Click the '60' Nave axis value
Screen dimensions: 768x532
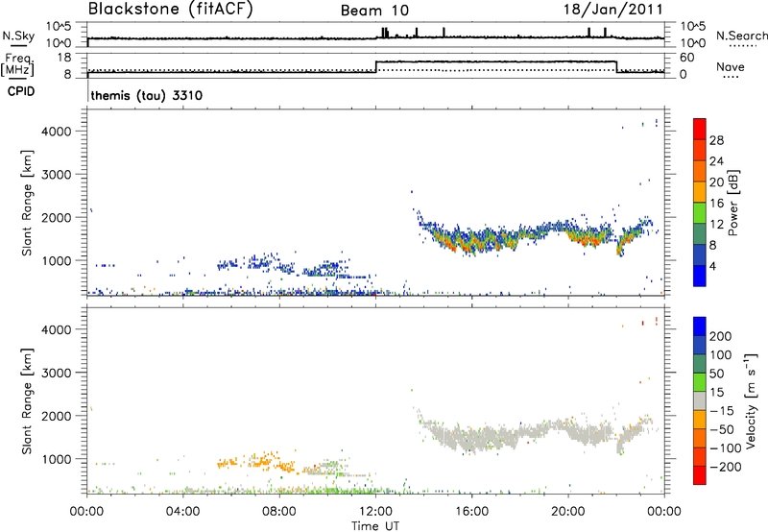pyautogui.click(x=686, y=58)
